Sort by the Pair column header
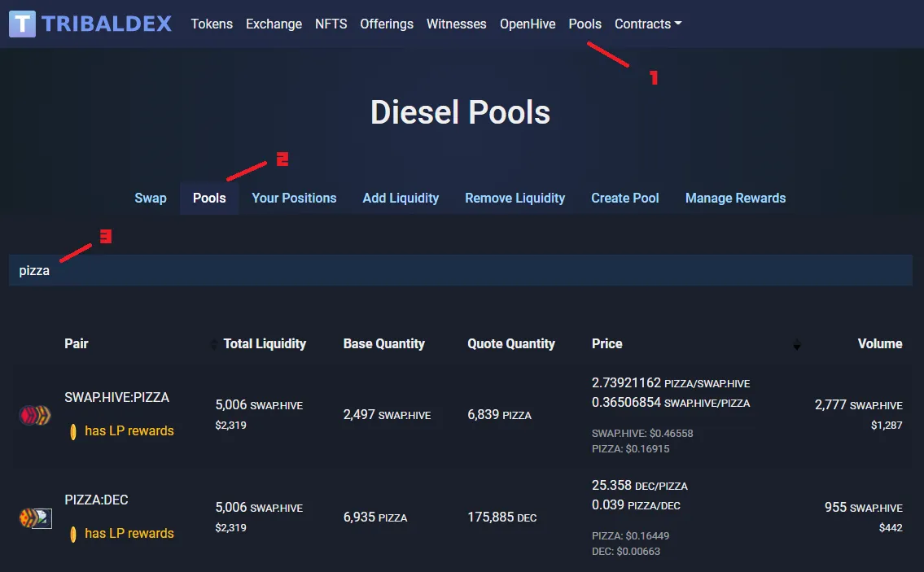924x572 pixels. 76,343
